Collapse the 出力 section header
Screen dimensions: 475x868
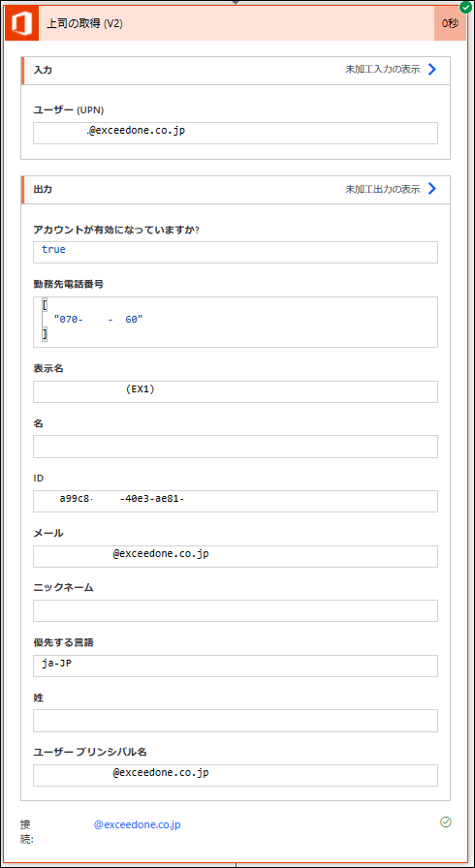tap(236, 190)
